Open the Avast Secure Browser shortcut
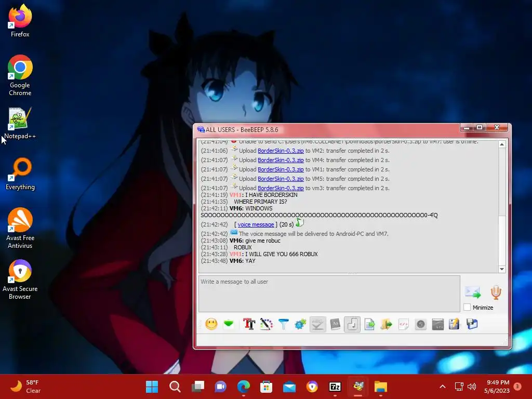The image size is (532, 399). 20,280
